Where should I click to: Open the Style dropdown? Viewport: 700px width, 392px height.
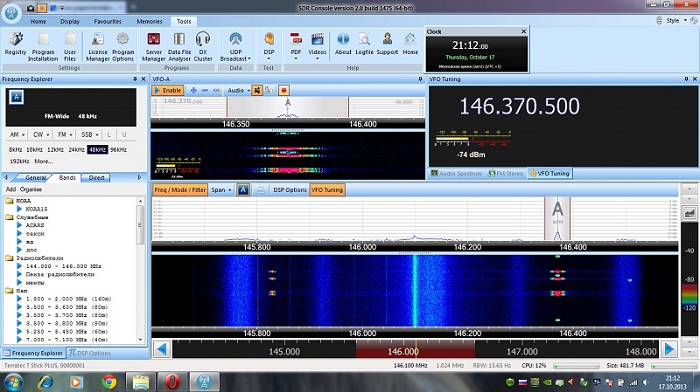point(676,21)
